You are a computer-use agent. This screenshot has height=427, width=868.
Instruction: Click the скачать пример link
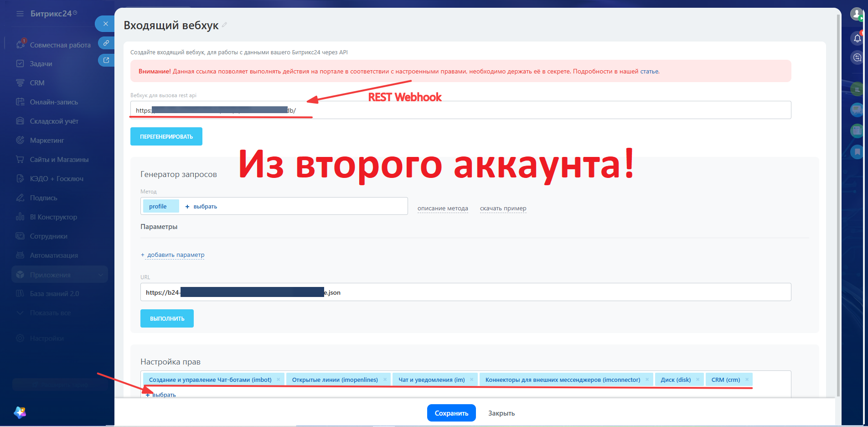tap(503, 208)
